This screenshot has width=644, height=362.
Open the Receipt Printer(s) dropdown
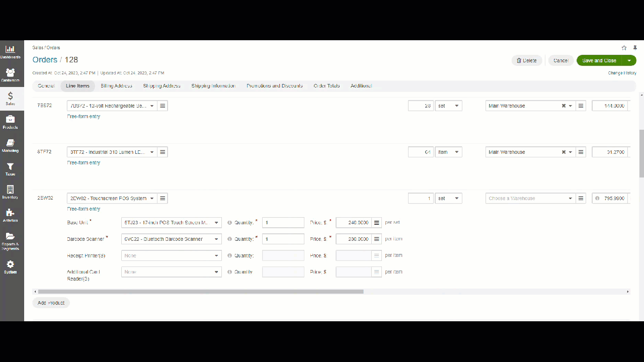[171, 255]
